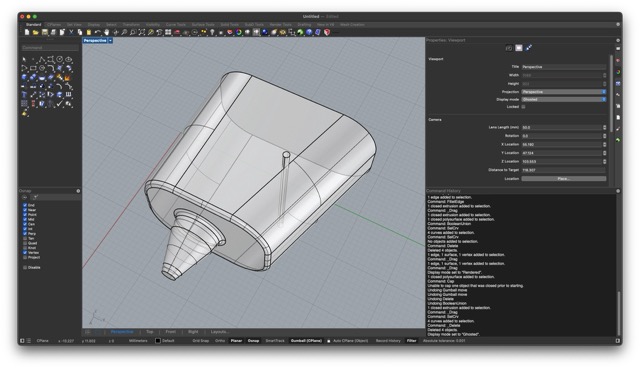The height and width of the screenshot is (368, 640).
Task: Check the Disable osnap checkbox
Action: 25,268
